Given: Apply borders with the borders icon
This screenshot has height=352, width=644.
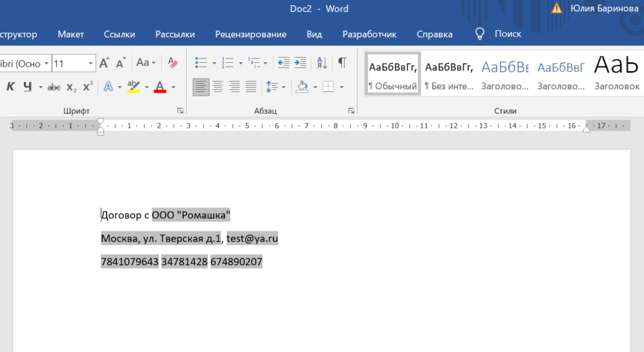Looking at the screenshot, I should point(328,87).
